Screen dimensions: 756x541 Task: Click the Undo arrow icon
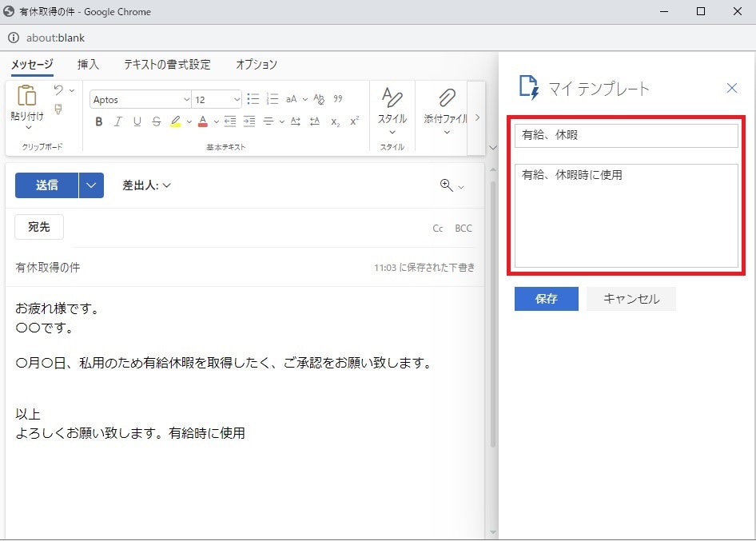[x=58, y=90]
